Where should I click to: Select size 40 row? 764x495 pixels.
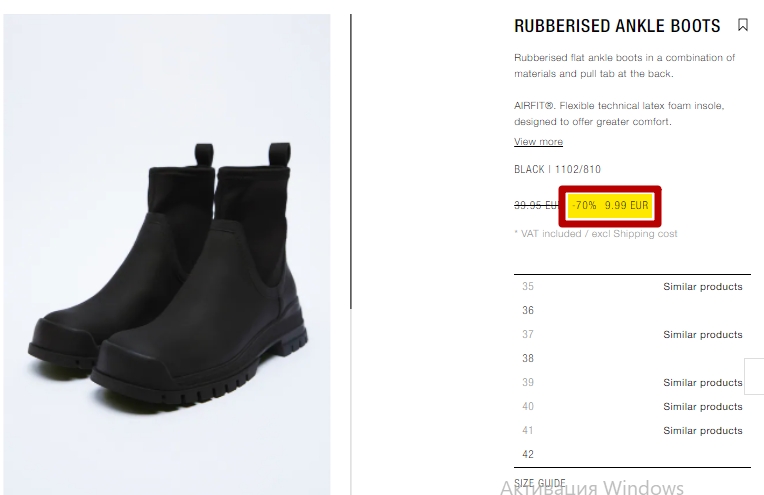[x=632, y=406]
